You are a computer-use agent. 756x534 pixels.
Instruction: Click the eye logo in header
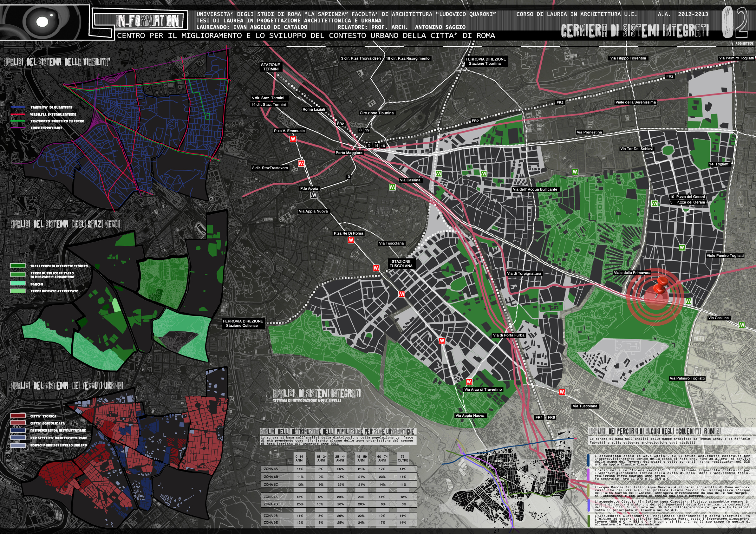(x=42, y=22)
